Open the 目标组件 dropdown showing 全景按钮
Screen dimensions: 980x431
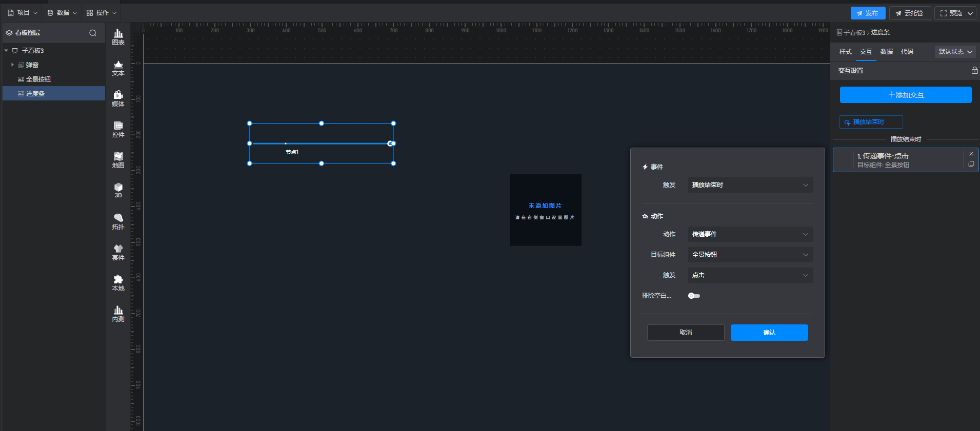(x=750, y=255)
